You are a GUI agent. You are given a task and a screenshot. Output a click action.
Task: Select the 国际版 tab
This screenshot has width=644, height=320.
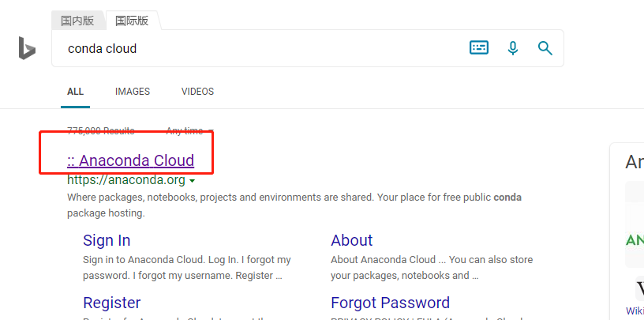133,21
